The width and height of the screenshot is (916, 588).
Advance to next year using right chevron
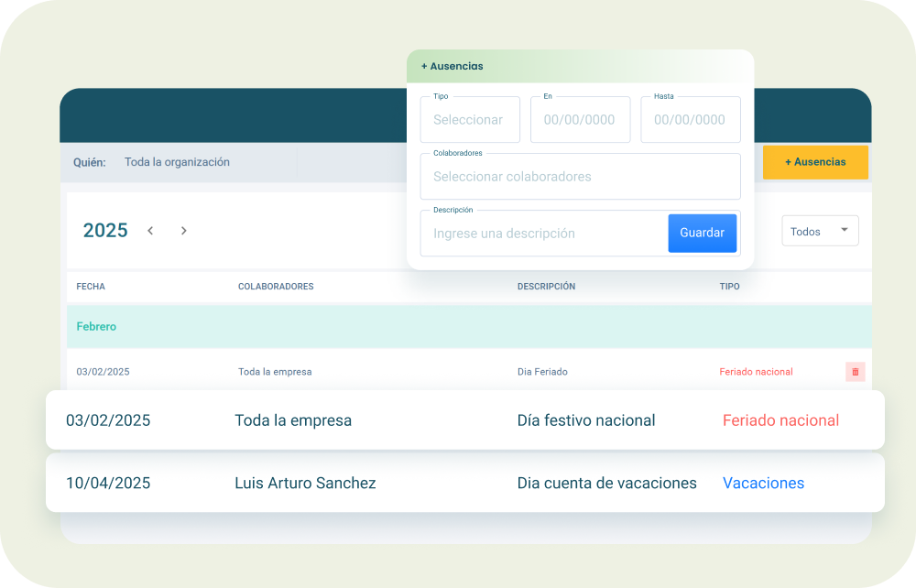183,231
